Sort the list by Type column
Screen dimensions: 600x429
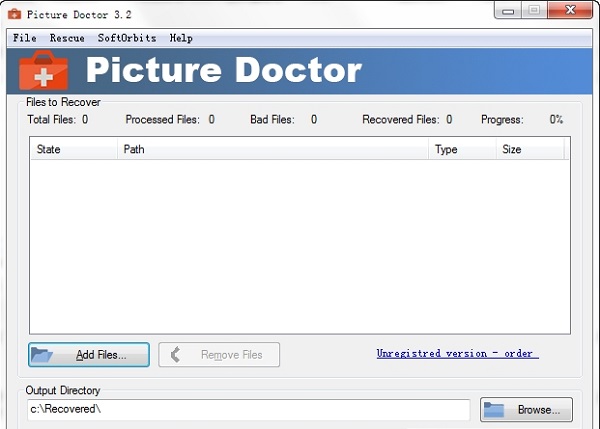[463, 149]
